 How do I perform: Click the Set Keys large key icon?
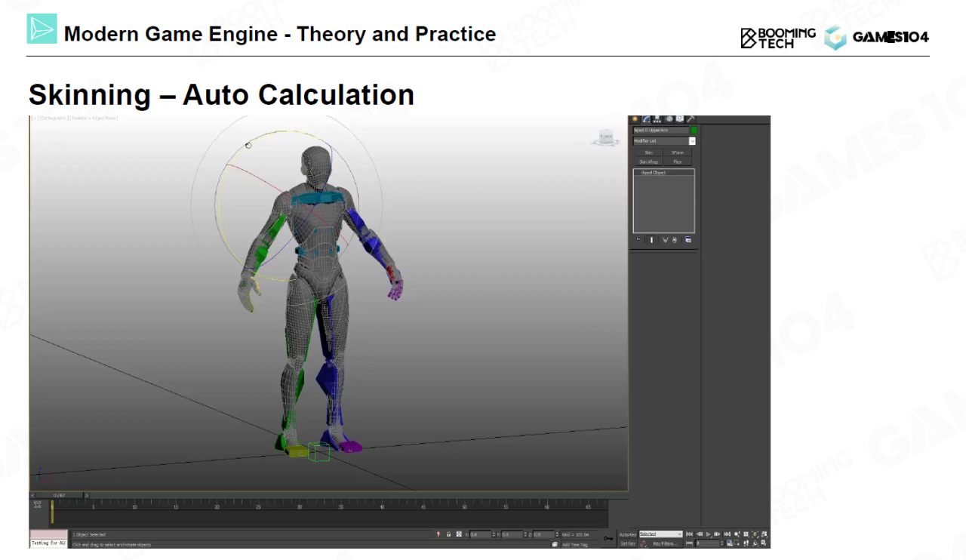(x=608, y=538)
